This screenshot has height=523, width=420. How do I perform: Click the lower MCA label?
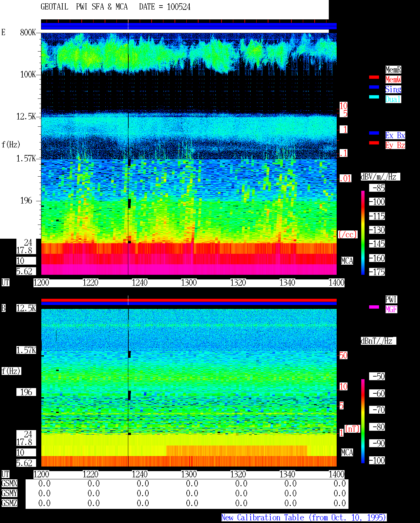point(347,452)
